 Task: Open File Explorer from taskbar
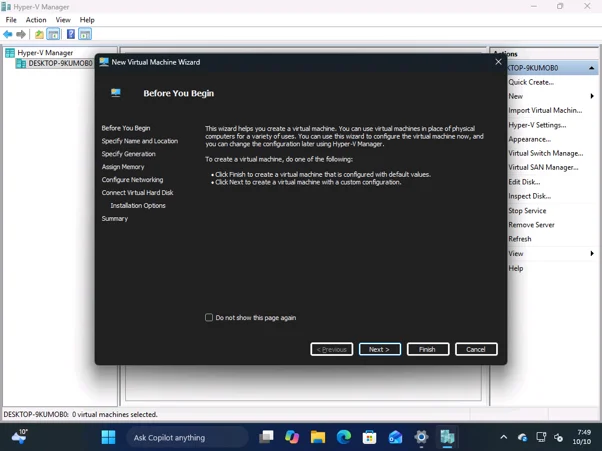tap(318, 437)
